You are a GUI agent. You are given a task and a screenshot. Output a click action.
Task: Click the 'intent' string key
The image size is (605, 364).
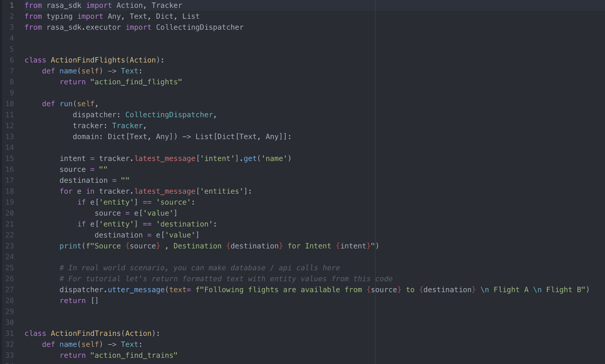coord(217,158)
